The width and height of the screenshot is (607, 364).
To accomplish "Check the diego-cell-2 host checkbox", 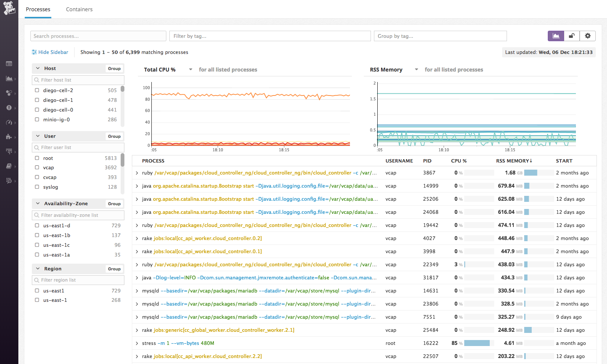I will 37,90.
